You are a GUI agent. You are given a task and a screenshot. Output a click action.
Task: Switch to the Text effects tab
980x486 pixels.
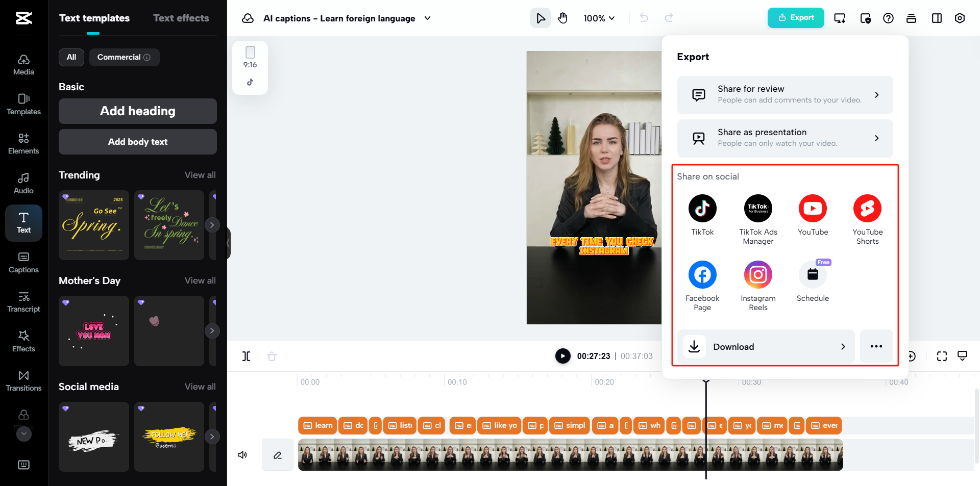pos(181,18)
